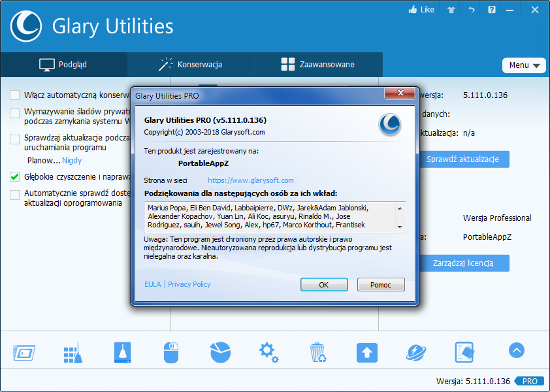This screenshot has height=392, width=550.
Task: Open the planet browser assistant icon
Action: pos(416,353)
